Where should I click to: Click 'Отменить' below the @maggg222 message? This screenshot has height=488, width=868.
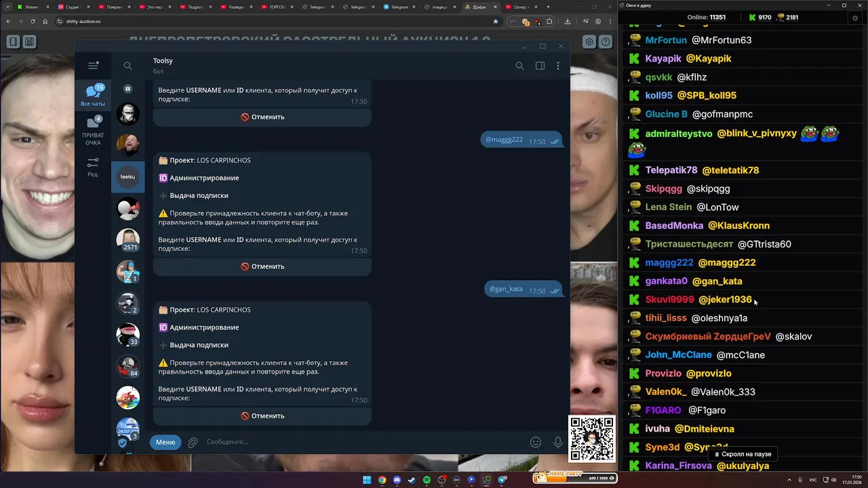click(262, 266)
